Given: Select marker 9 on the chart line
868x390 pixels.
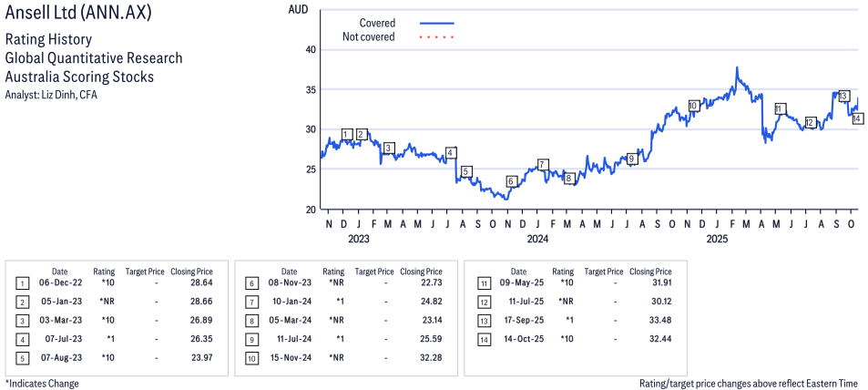Looking at the screenshot, I should 631,159.
